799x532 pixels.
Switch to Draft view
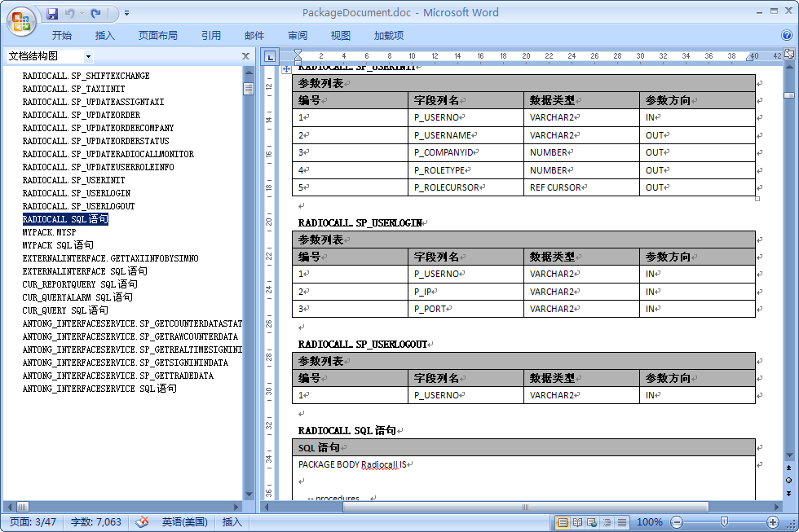[x=621, y=522]
